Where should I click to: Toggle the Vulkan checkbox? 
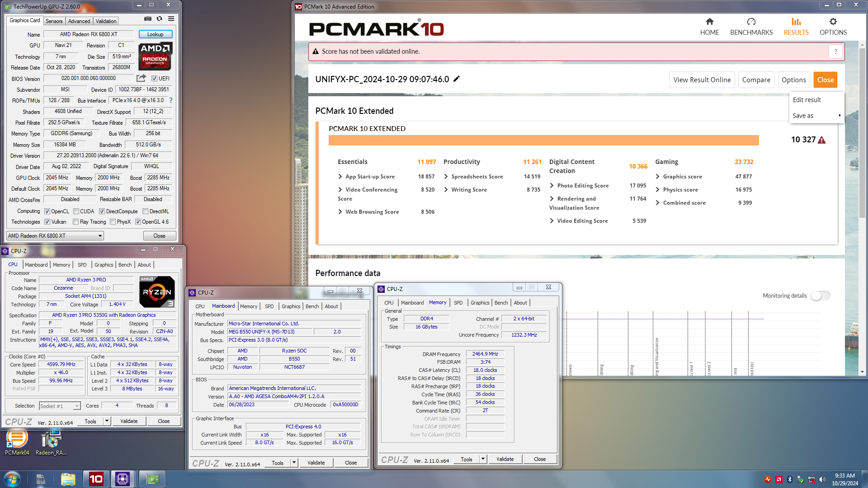47,222
